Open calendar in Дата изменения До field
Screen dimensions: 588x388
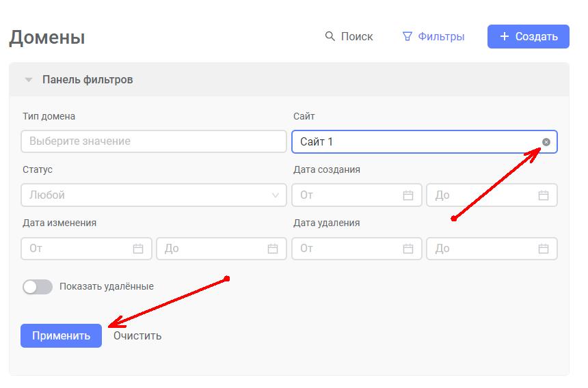pos(273,249)
